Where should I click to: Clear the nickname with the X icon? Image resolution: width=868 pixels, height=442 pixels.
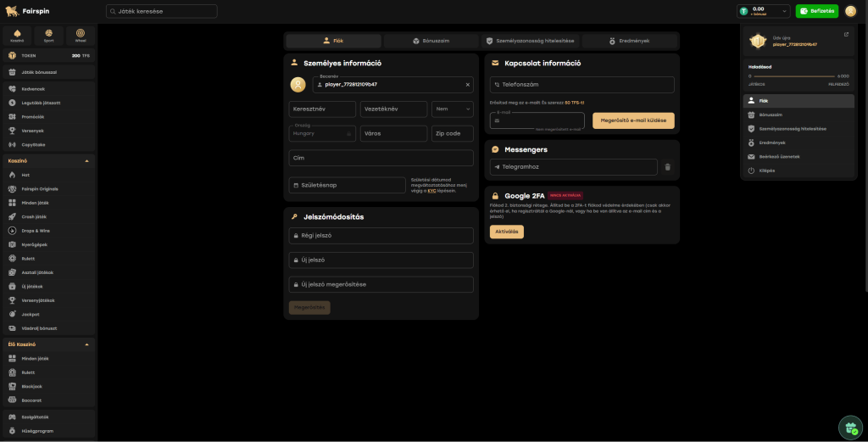click(468, 85)
